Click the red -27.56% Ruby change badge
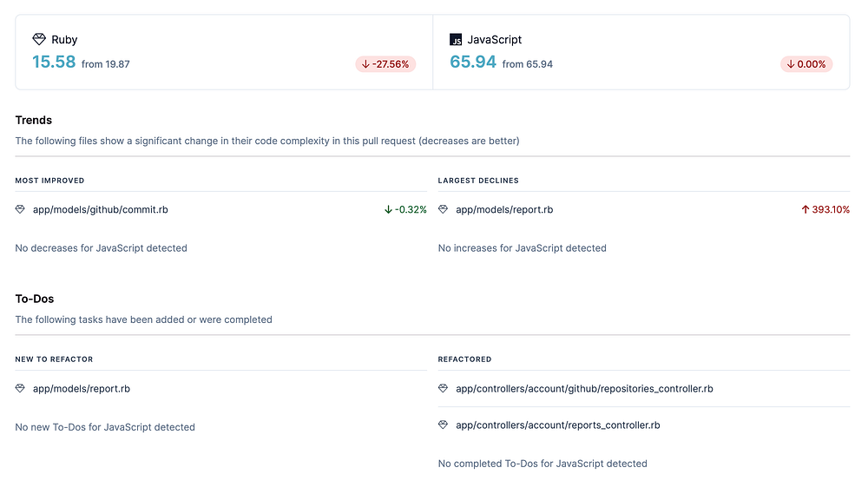868x494 pixels. pyautogui.click(x=385, y=64)
